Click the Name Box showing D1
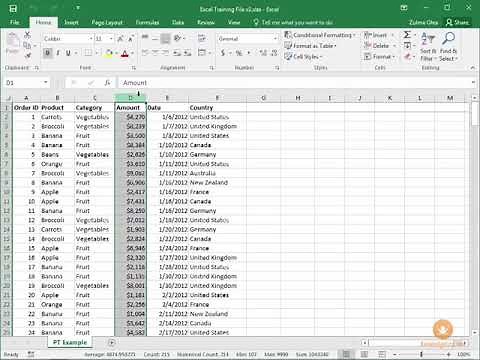This screenshot has width=480, height=360. (23, 83)
